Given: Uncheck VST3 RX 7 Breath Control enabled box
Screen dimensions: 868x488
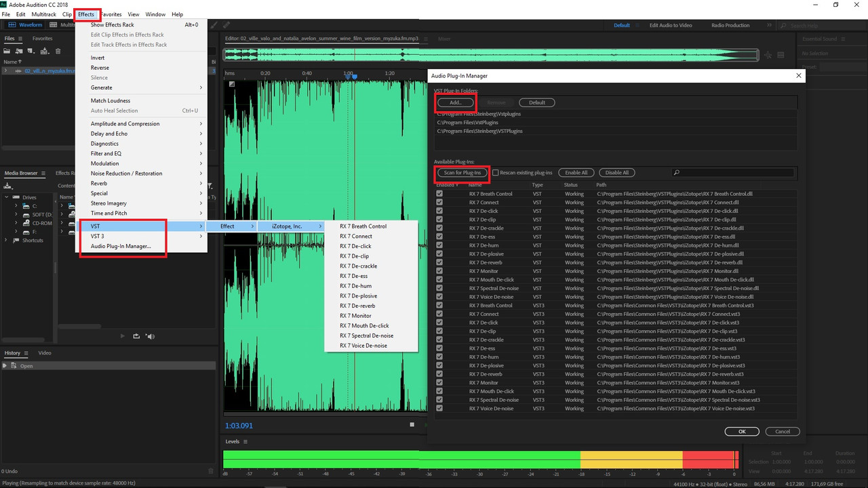Looking at the screenshot, I should tap(439, 306).
